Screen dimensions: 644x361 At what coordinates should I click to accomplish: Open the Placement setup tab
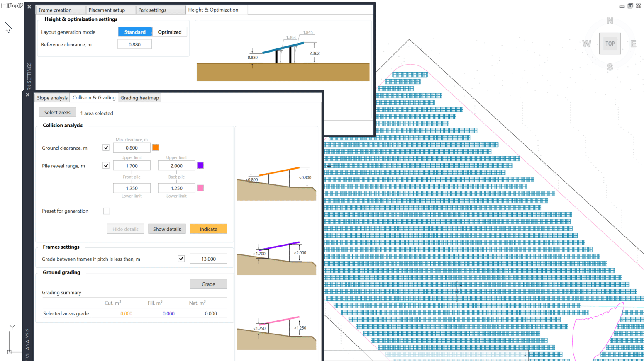107,10
